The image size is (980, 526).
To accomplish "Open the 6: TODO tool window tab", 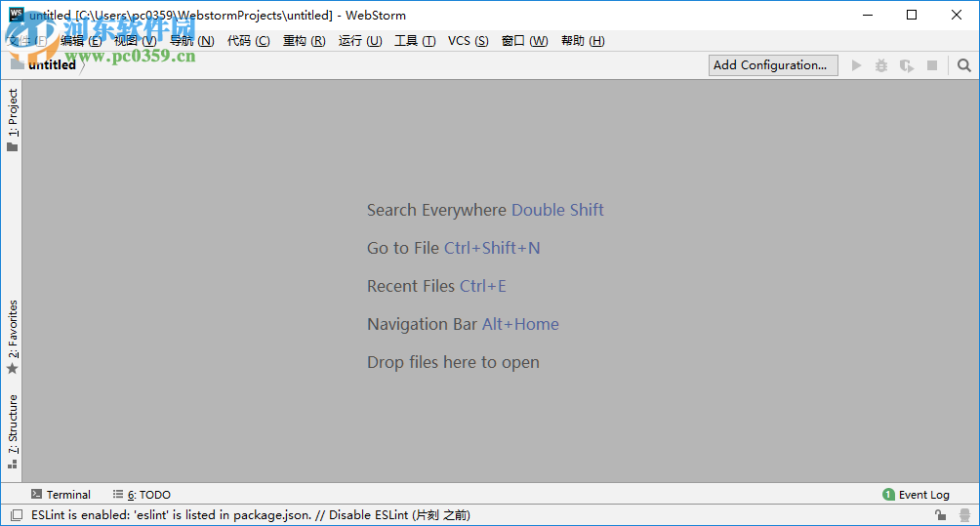I will (x=142, y=494).
